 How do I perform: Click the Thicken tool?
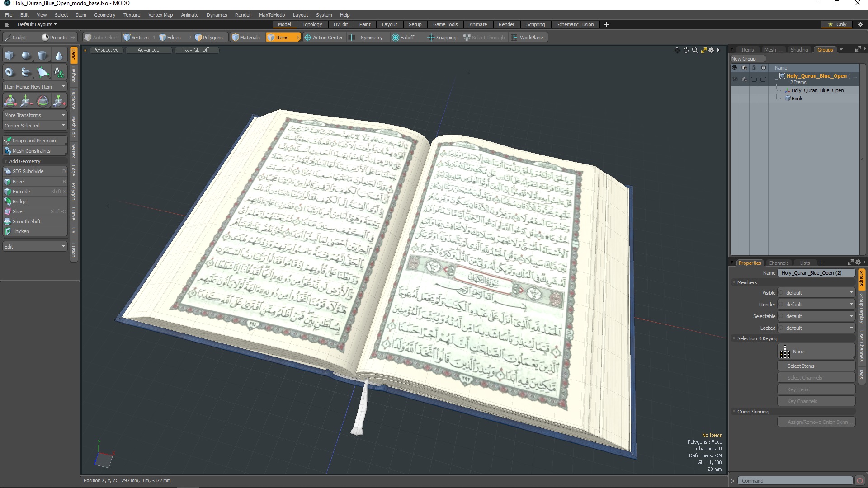point(35,231)
